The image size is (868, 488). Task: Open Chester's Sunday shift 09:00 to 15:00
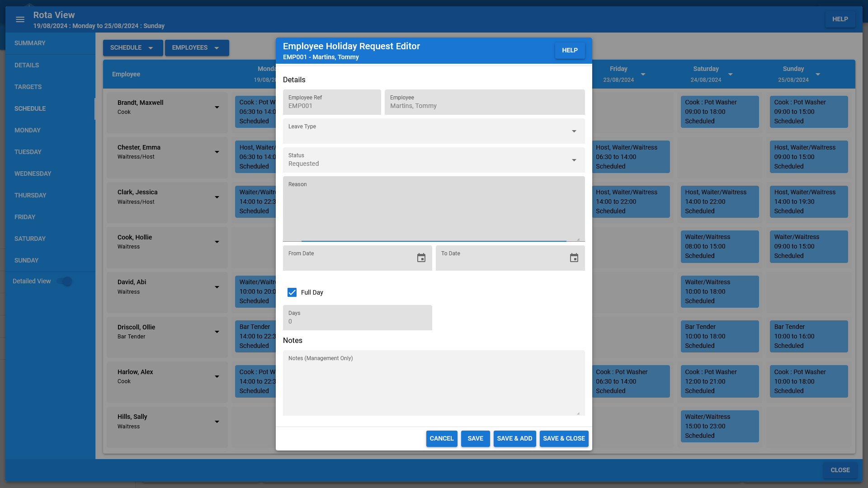809,157
